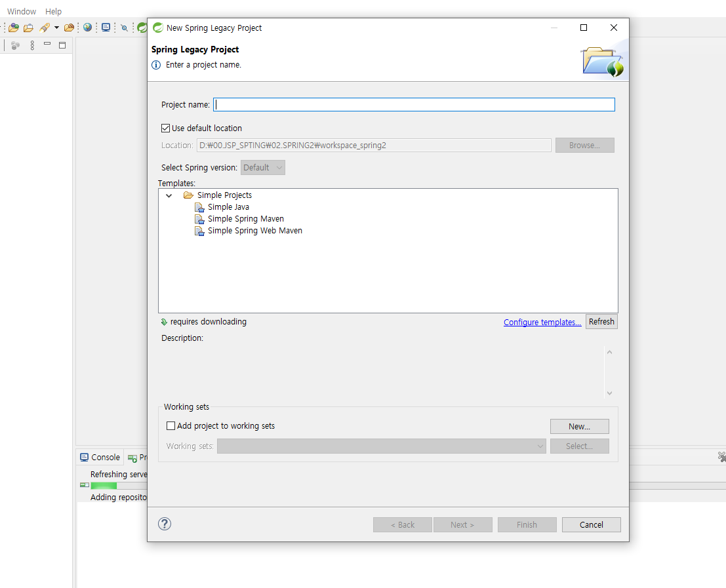Image resolution: width=726 pixels, height=588 pixels.
Task: Open the Configure templates... link
Action: [542, 323]
